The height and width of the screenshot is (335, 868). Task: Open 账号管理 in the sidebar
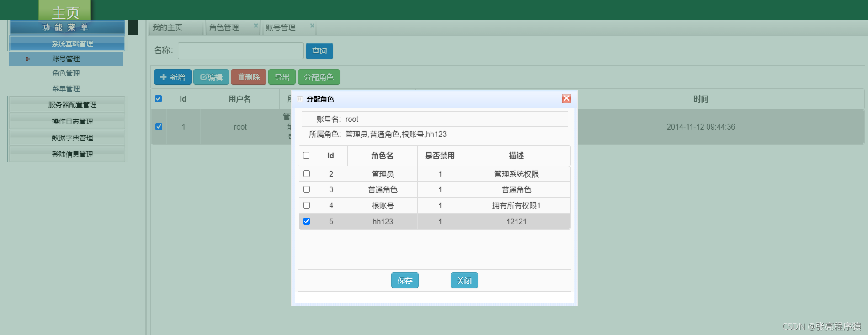coord(66,59)
